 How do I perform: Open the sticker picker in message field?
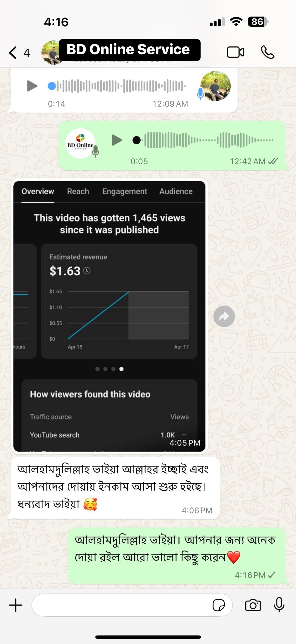(x=219, y=605)
